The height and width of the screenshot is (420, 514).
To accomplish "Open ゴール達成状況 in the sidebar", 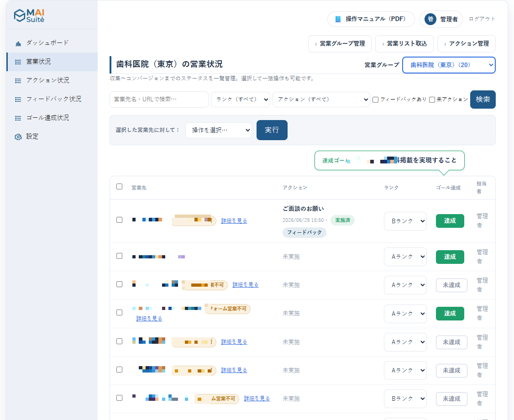I will pyautogui.click(x=52, y=118).
